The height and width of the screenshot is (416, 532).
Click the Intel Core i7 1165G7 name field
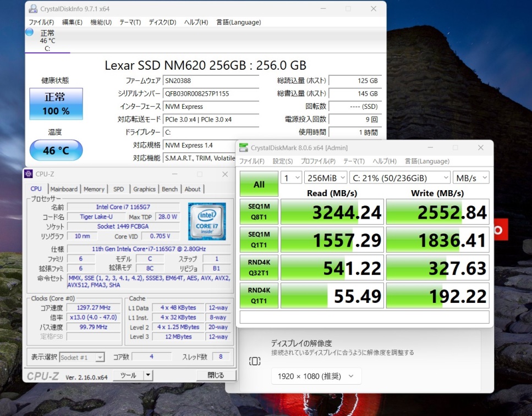(123, 207)
